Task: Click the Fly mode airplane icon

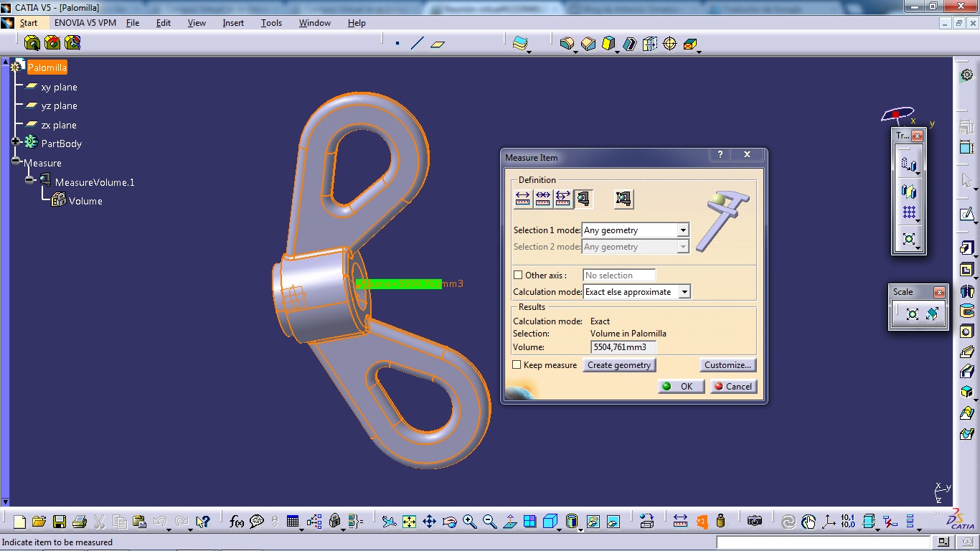Action: (x=389, y=522)
